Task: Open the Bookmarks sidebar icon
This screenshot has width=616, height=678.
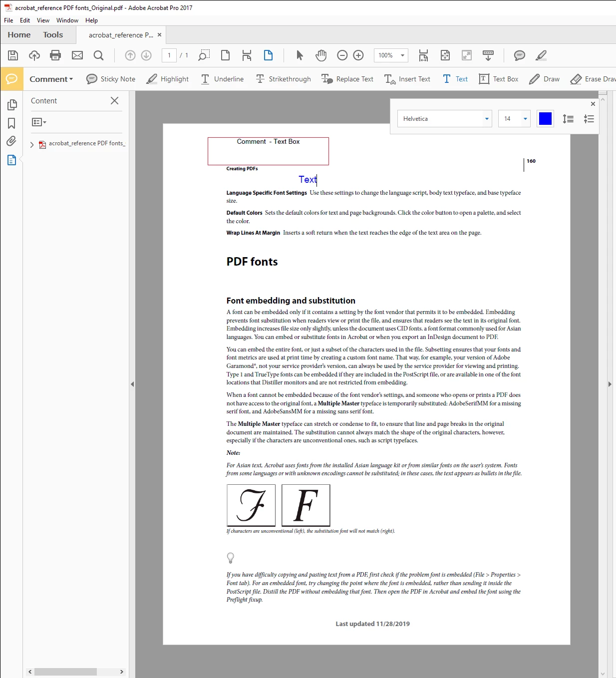Action: (11, 123)
